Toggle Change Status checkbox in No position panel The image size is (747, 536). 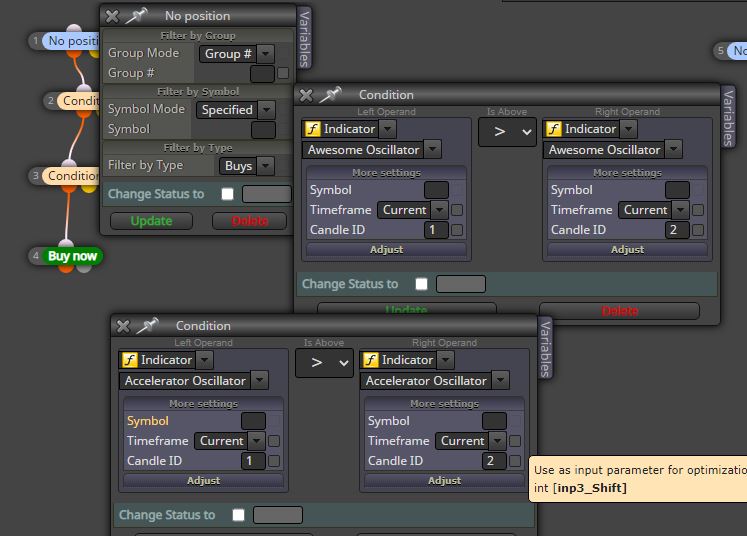(x=228, y=194)
